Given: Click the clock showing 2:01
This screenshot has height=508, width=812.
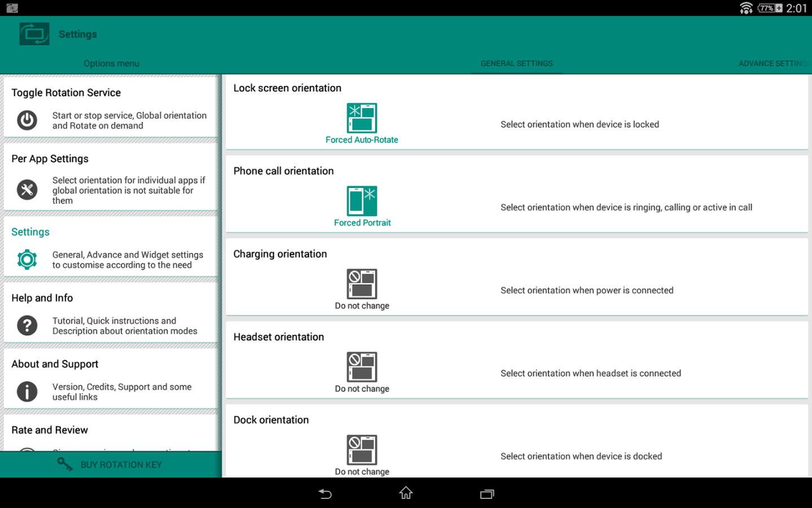Looking at the screenshot, I should coord(797,8).
